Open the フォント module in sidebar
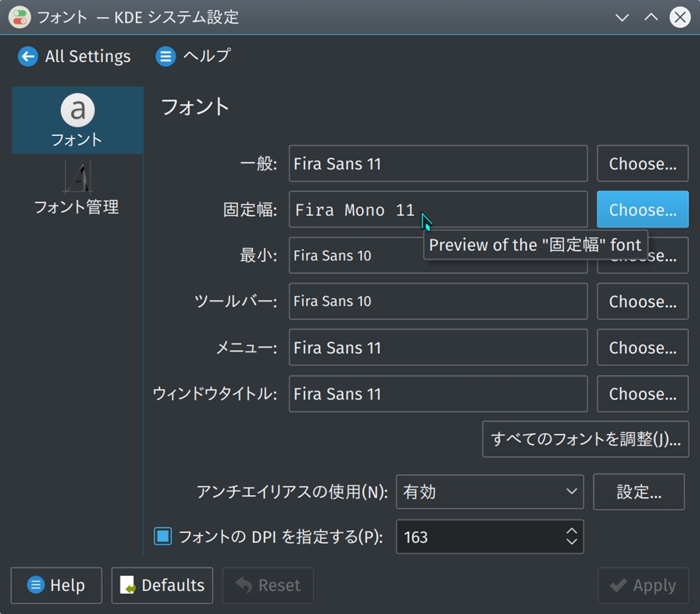Screen dimensions: 700x614 coord(77,120)
